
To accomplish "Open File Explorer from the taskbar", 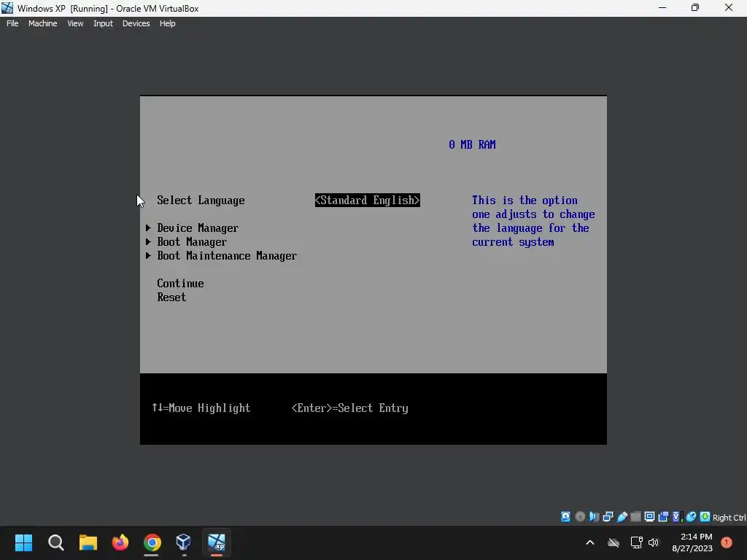I will tap(88, 542).
